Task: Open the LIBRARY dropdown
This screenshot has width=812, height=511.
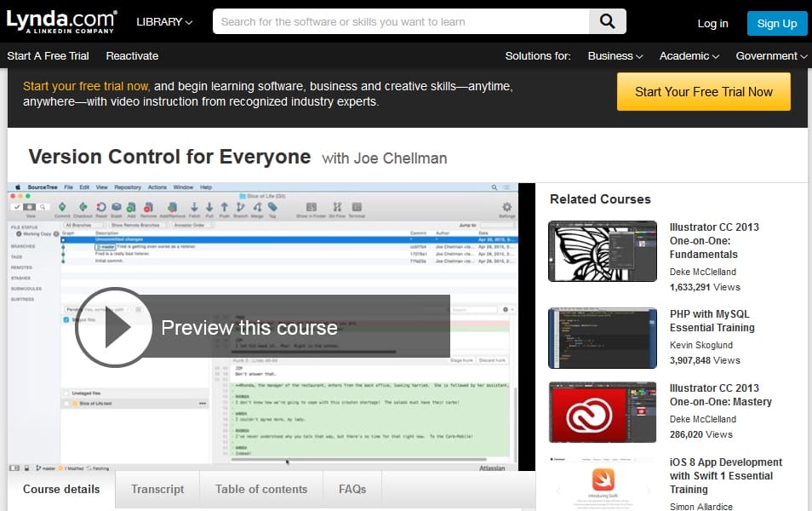Action: pyautogui.click(x=163, y=22)
